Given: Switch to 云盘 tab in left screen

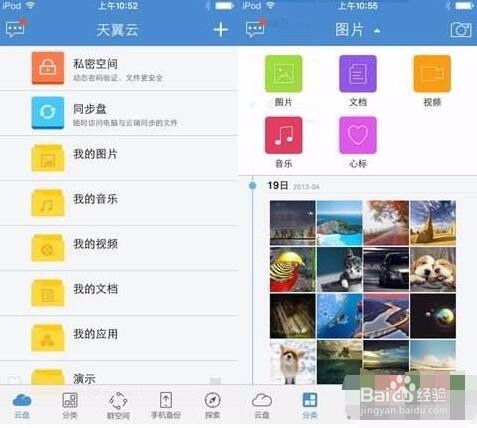Looking at the screenshot, I should tap(22, 406).
